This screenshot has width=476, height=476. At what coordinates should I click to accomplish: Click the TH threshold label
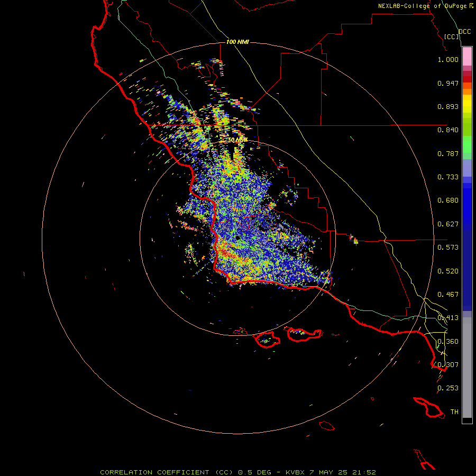454,412
